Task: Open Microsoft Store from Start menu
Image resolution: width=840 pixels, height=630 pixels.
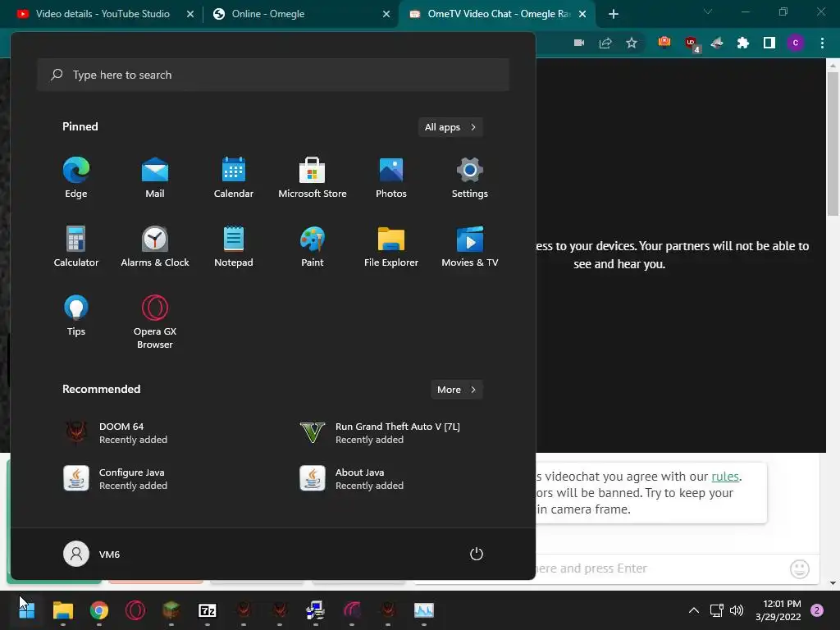Action: tap(313, 178)
